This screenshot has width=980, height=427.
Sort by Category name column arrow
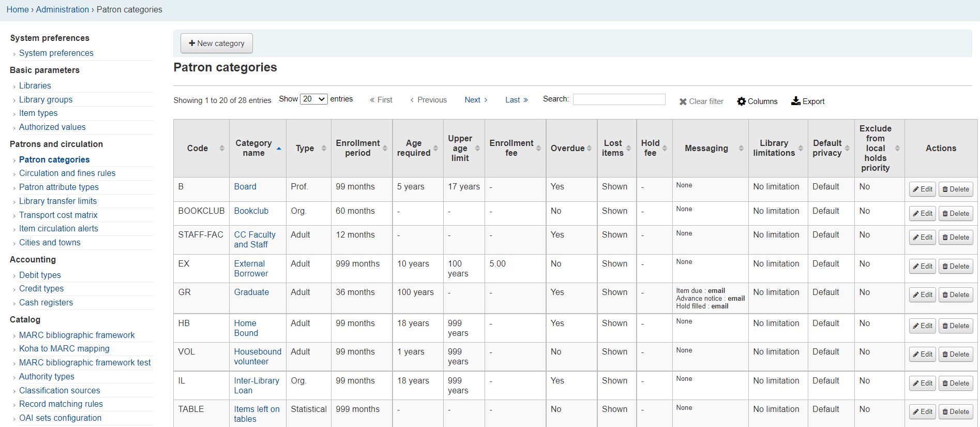[279, 148]
